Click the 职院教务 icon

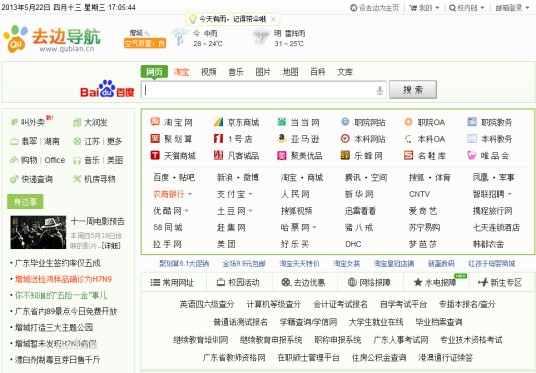click(472, 122)
